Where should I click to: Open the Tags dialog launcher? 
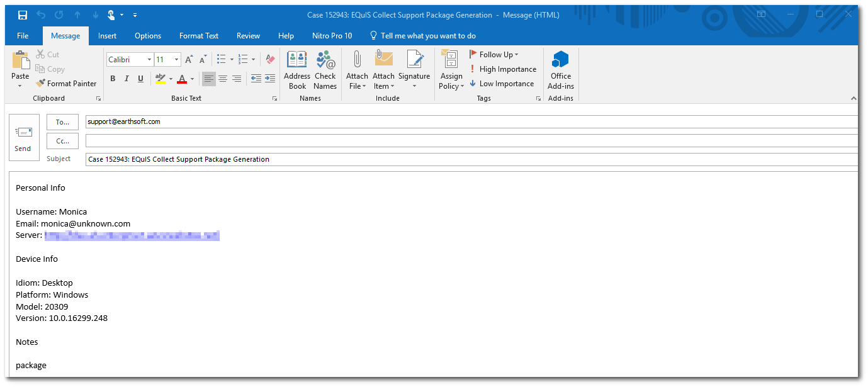coord(538,99)
